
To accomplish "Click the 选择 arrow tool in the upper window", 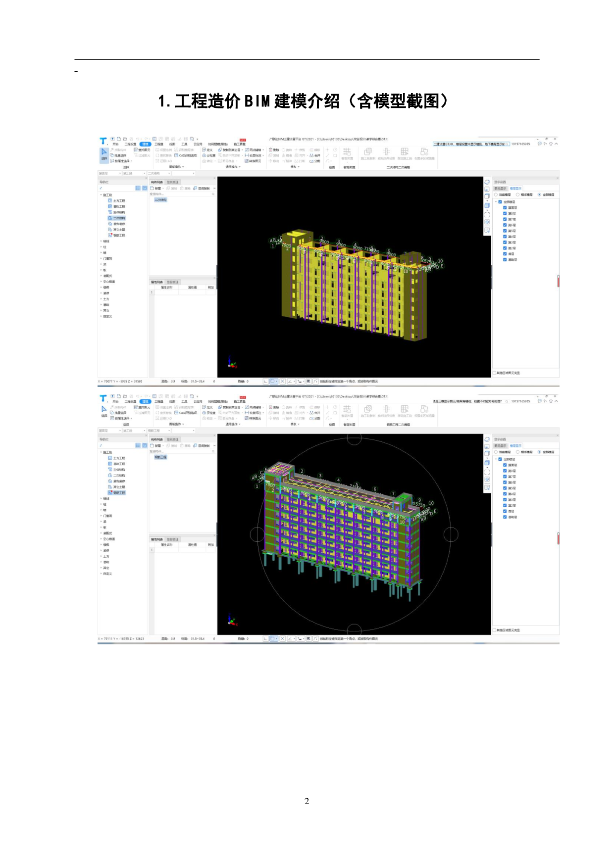I will [x=104, y=152].
